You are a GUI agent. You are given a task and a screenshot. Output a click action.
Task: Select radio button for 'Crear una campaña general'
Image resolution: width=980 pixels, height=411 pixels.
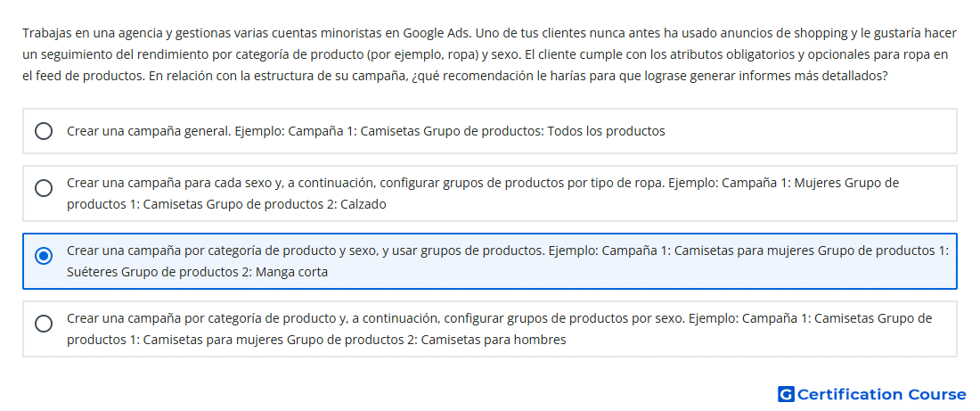(43, 131)
